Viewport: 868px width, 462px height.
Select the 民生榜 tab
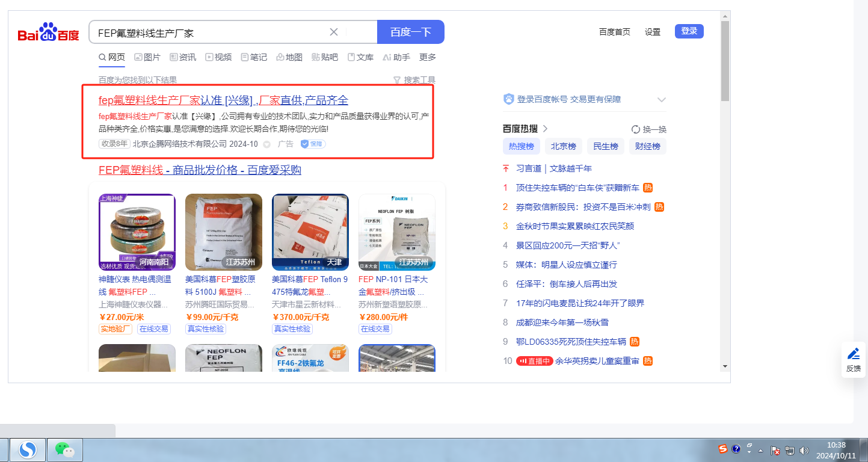606,146
